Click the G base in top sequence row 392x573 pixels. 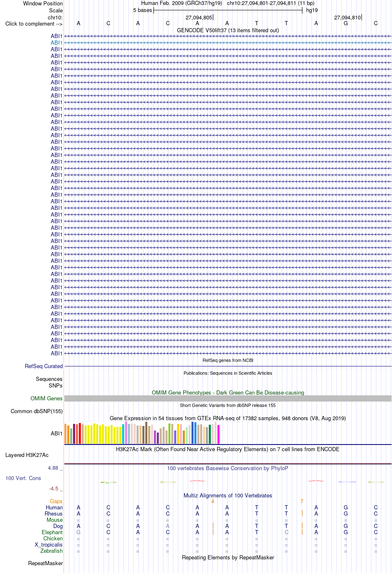pyautogui.click(x=346, y=23)
